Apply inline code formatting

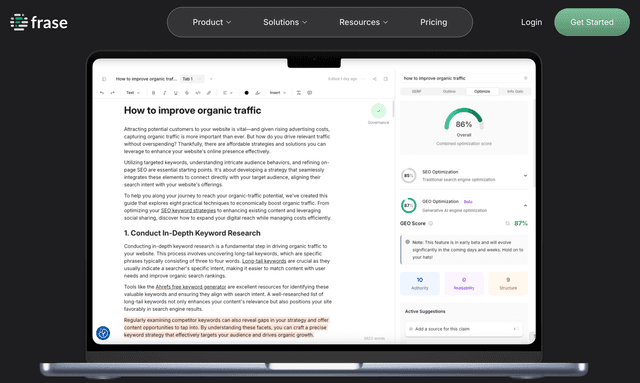(198, 93)
